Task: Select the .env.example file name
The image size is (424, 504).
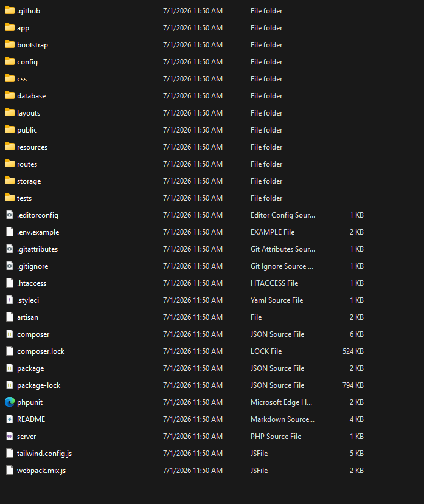Action: point(38,232)
